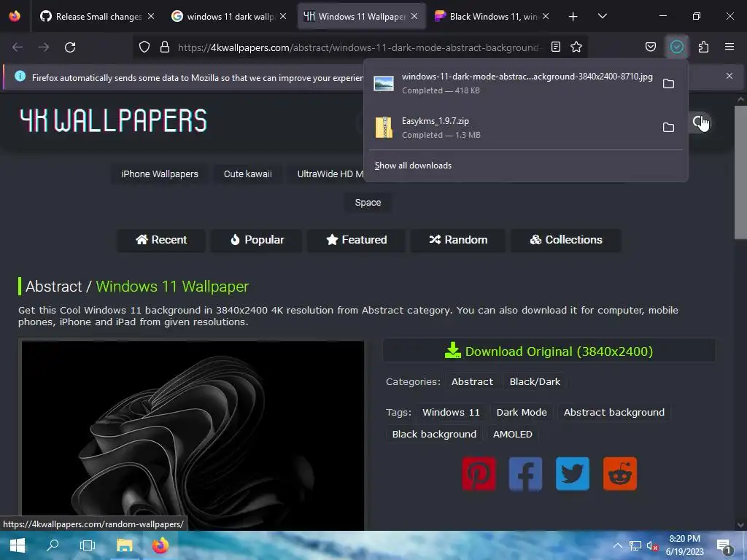Open the Windows Start menu
Image resolution: width=747 pixels, height=560 pixels.
tap(18, 545)
